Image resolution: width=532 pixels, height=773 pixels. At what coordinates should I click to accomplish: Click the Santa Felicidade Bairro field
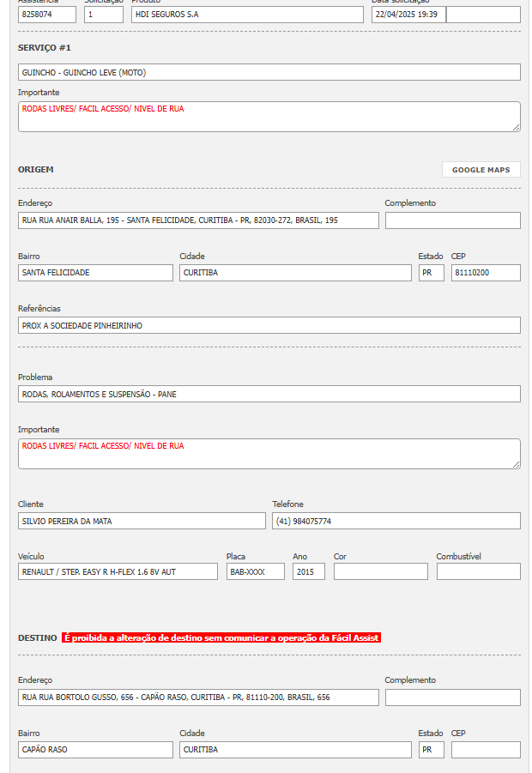click(x=95, y=273)
